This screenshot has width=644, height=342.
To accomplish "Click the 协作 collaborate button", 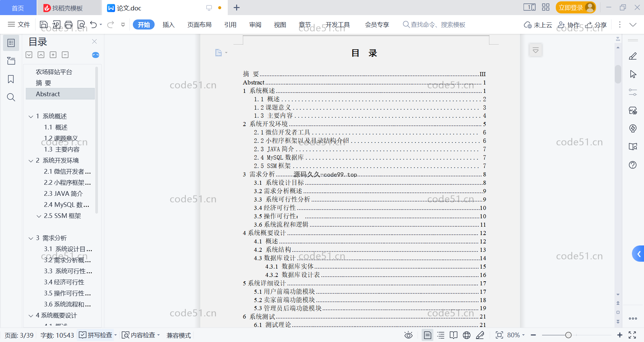I will [x=569, y=24].
